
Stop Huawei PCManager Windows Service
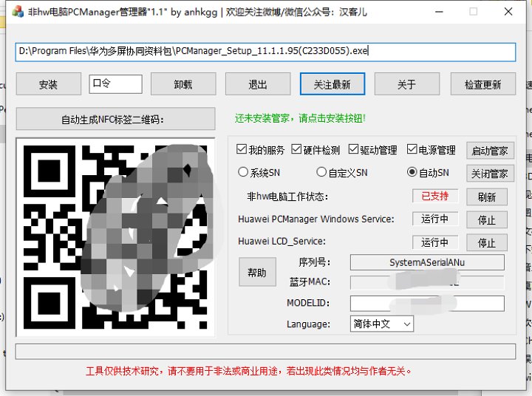(487, 220)
